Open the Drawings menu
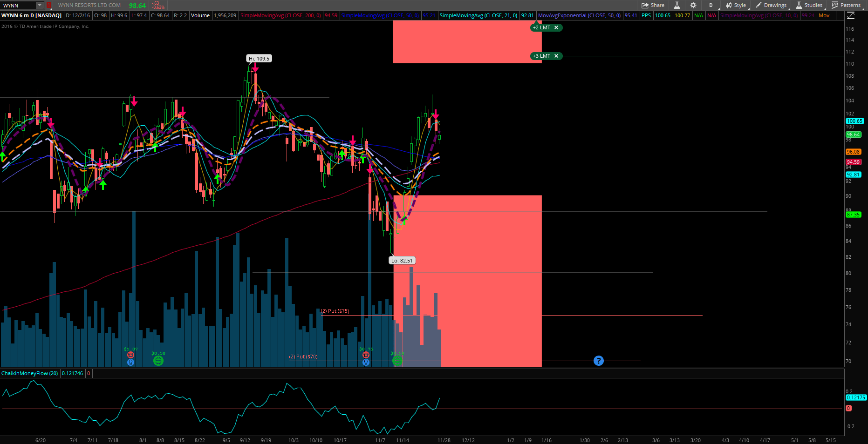This screenshot has height=444, width=868. (x=771, y=5)
